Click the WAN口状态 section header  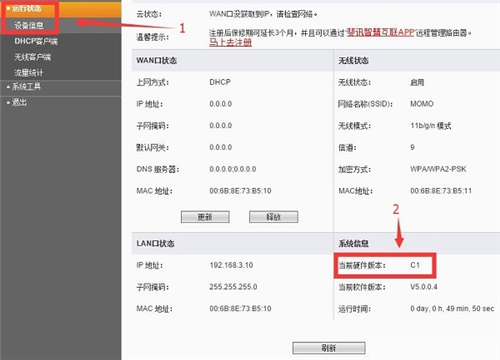[156, 61]
